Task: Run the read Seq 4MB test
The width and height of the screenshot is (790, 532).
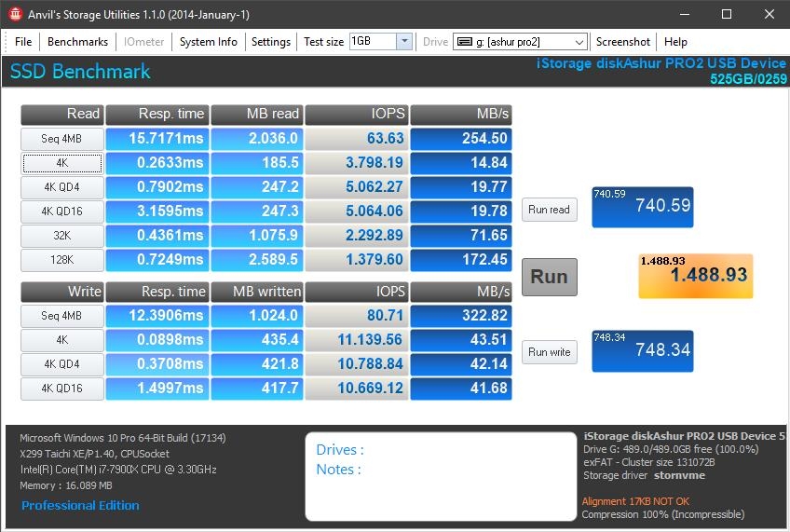Action: 62,139
